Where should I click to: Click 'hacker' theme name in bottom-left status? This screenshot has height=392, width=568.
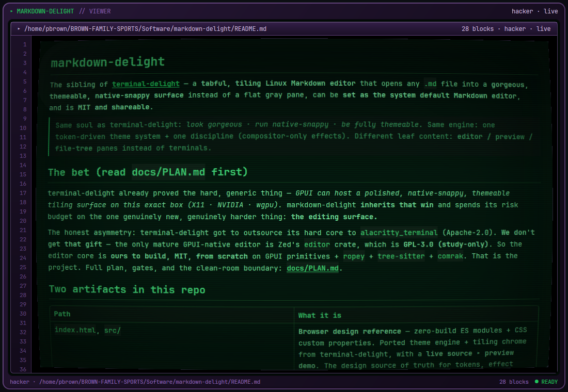(20, 382)
